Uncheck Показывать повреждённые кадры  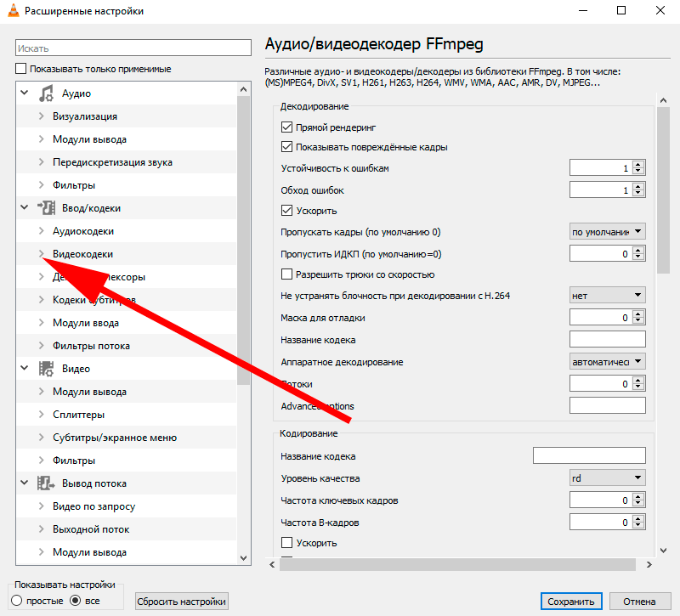tap(286, 147)
